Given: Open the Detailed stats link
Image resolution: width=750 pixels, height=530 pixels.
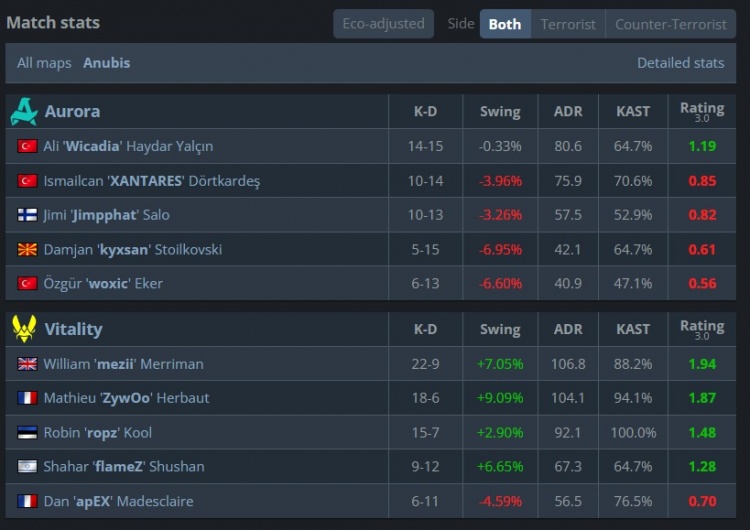Looking at the screenshot, I should tap(680, 63).
